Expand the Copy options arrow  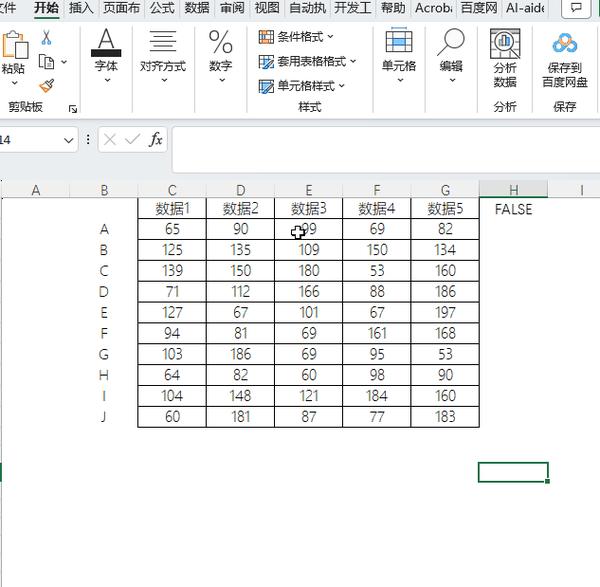pos(64,62)
